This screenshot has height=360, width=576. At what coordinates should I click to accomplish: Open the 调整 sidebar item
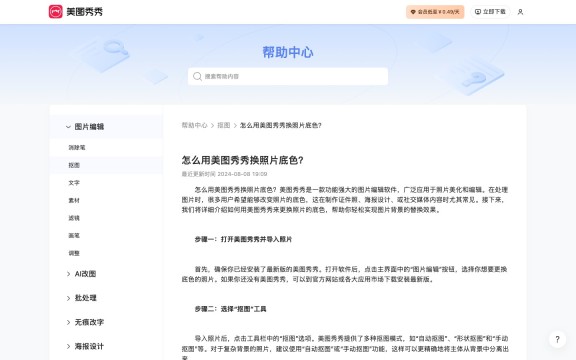(x=106, y=253)
